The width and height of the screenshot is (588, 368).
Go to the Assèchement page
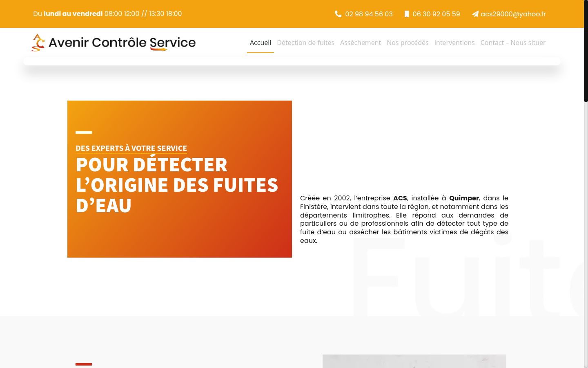tap(361, 43)
